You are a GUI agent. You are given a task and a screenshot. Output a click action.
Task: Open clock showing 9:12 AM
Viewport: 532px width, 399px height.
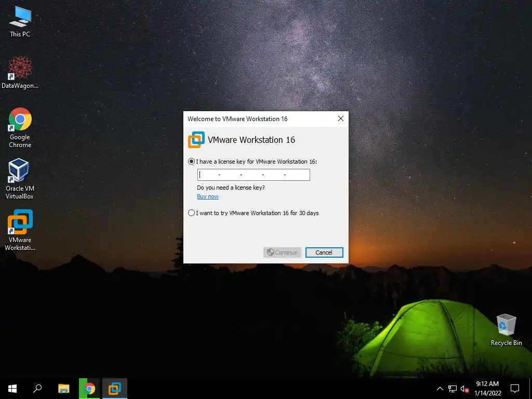[x=487, y=389]
